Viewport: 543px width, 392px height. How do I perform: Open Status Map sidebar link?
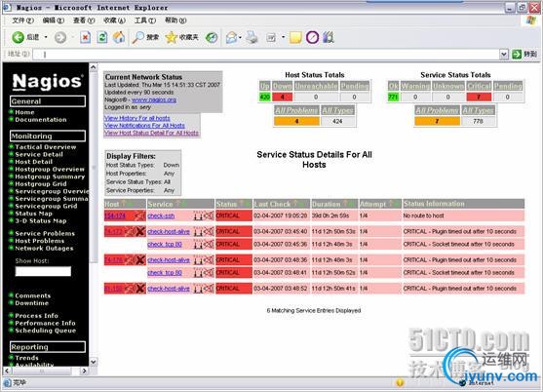[33, 214]
